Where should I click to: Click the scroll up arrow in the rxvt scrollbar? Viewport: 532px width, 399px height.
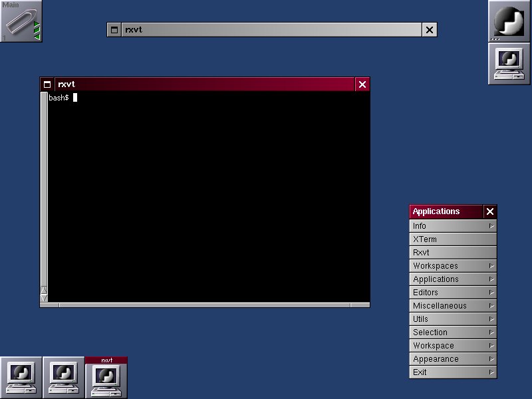tap(44, 290)
